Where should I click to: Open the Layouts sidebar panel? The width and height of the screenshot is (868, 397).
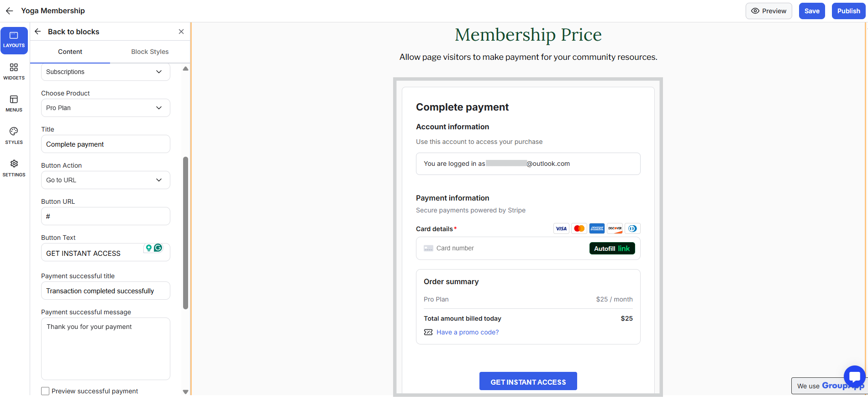[14, 40]
